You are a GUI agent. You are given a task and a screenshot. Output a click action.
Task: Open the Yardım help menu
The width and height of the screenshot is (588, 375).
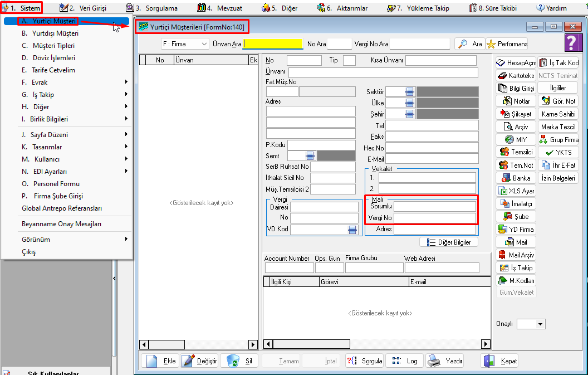point(552,8)
